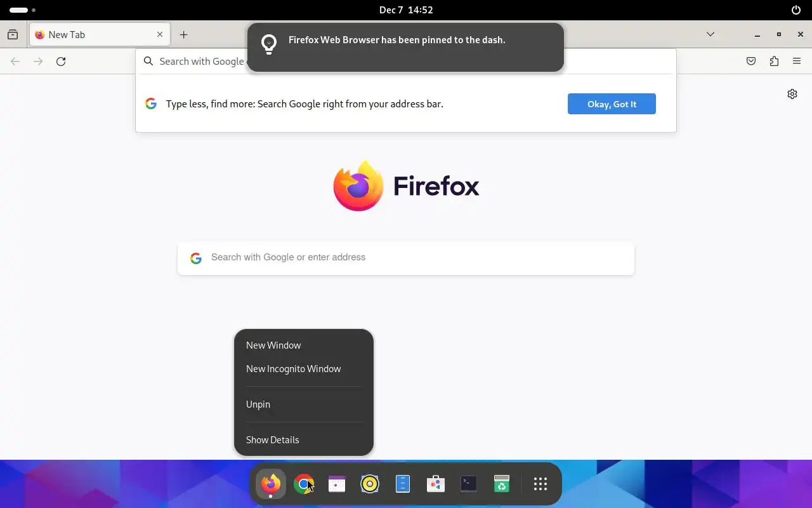Open the Calendar app in the dash

coord(337,484)
